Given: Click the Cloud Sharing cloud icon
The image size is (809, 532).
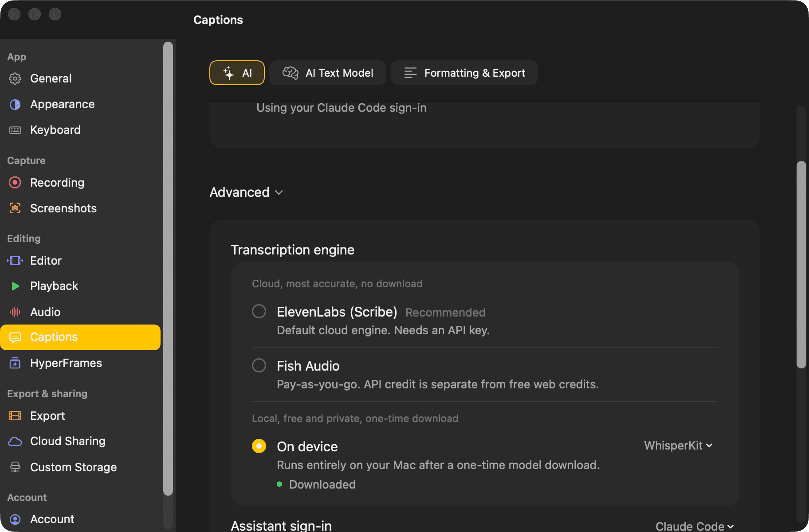Looking at the screenshot, I should (x=15, y=441).
